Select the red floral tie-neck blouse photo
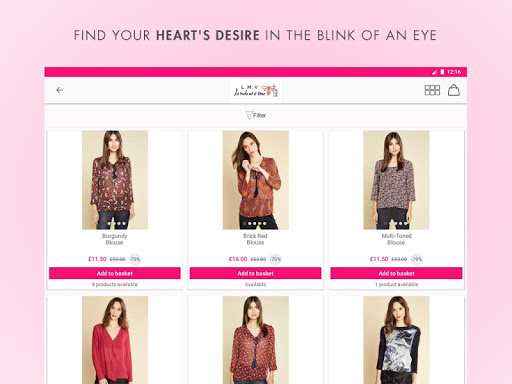Image resolution: width=512 pixels, height=384 pixels. 256,340
